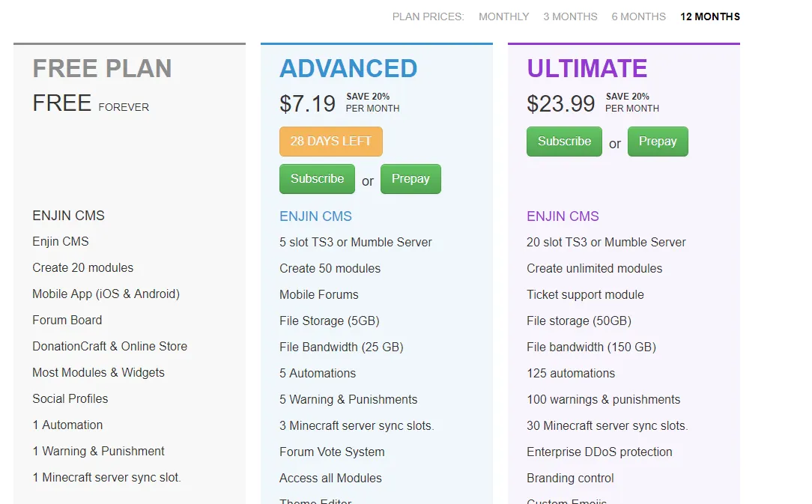This screenshot has height=504, width=812.
Task: Open the blue Enjin CMS link under Advanced
Action: (x=315, y=216)
